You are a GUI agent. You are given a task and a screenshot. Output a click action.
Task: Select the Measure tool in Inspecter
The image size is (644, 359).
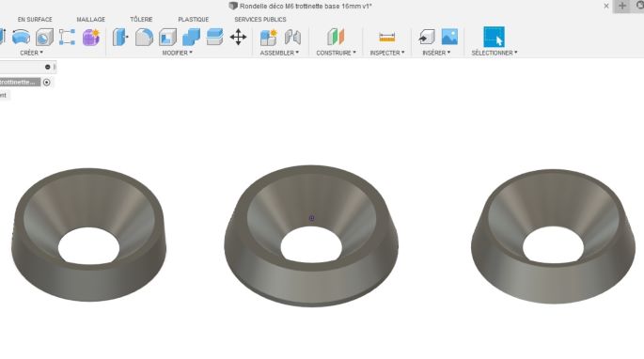point(387,37)
